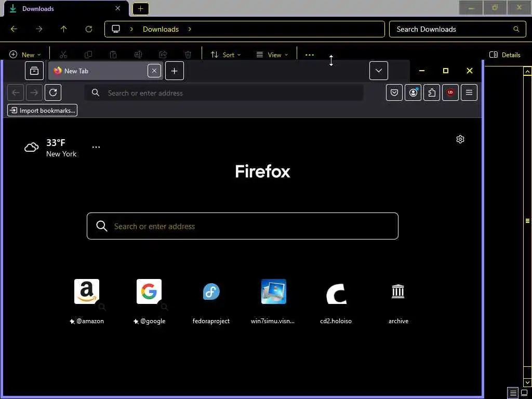Open Firefox View tab overview icon

point(34,71)
